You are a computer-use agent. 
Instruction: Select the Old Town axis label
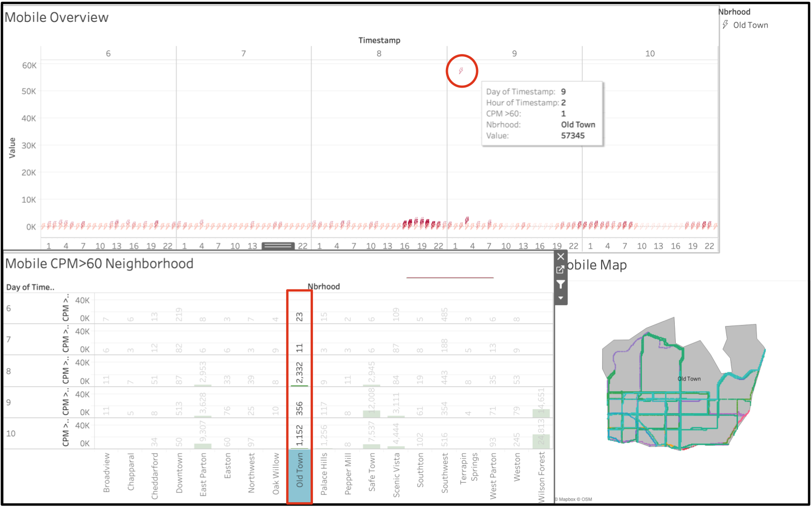[300, 470]
